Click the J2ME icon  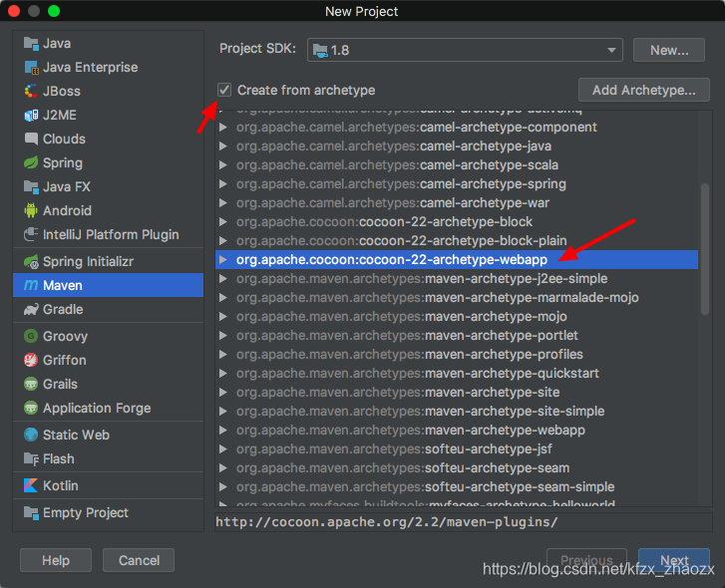[31, 115]
